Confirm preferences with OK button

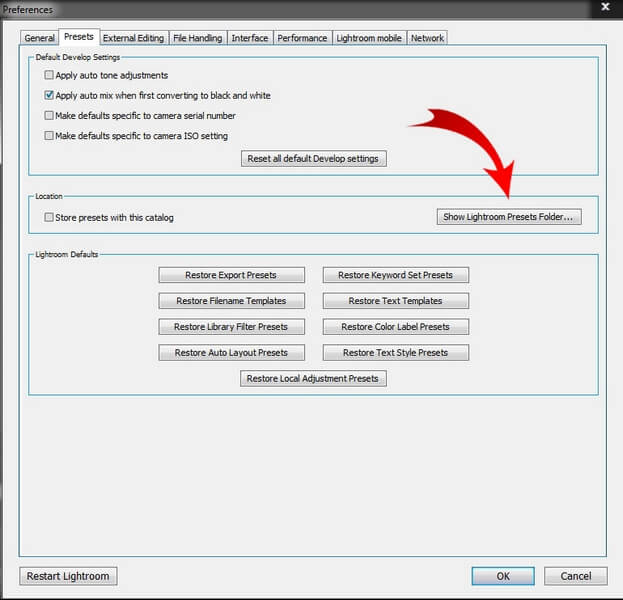502,576
